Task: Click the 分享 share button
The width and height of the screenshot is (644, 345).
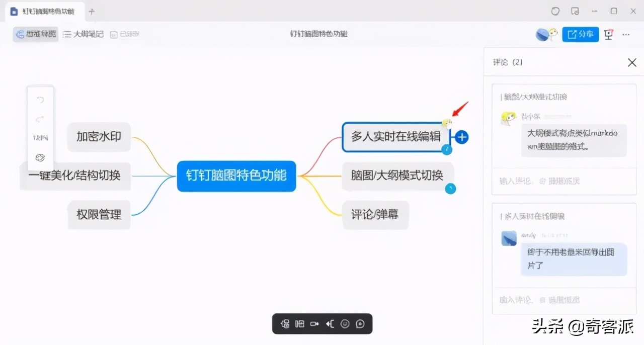Action: click(581, 34)
